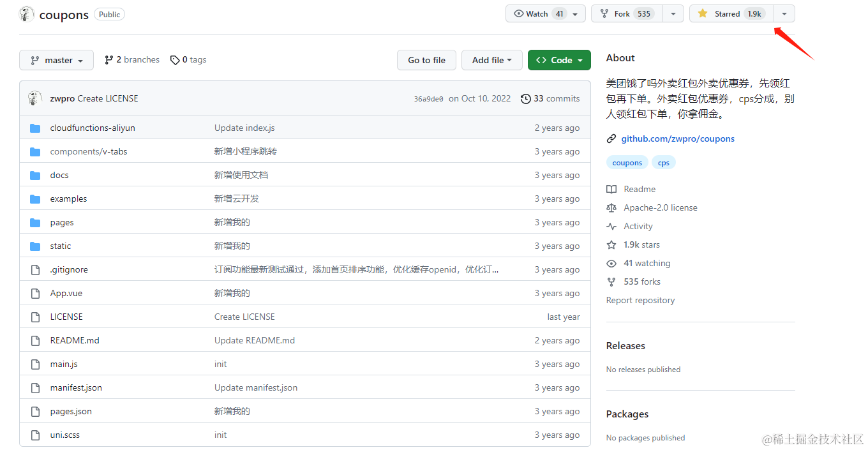This screenshot has height=450, width=868.
Task: Click the file icon next to .gitignore
Action: coord(35,270)
